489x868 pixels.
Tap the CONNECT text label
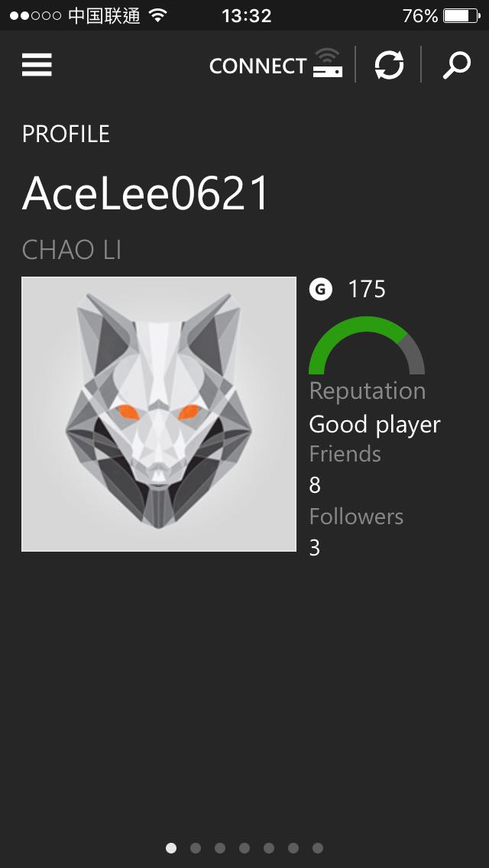pos(257,66)
